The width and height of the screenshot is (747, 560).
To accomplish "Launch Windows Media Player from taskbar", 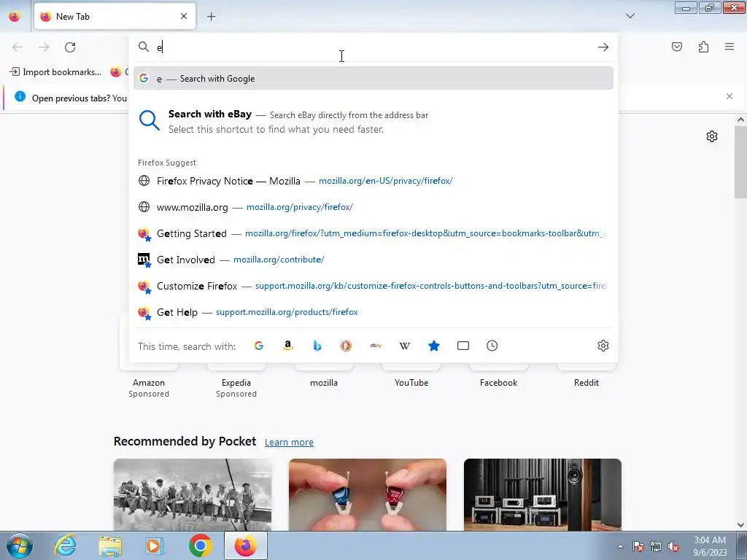I will pyautogui.click(x=155, y=545).
